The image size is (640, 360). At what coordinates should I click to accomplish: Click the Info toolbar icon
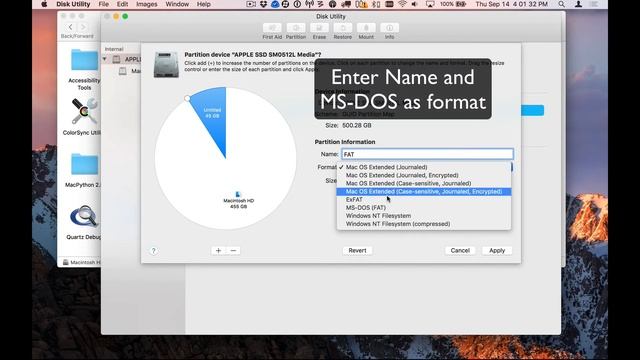[x=390, y=28]
